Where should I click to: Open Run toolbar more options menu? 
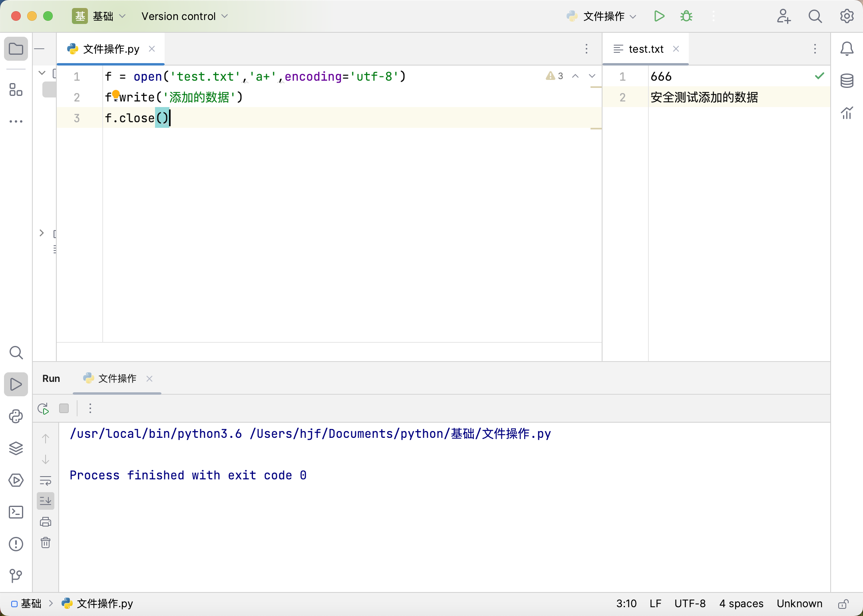pos(90,408)
